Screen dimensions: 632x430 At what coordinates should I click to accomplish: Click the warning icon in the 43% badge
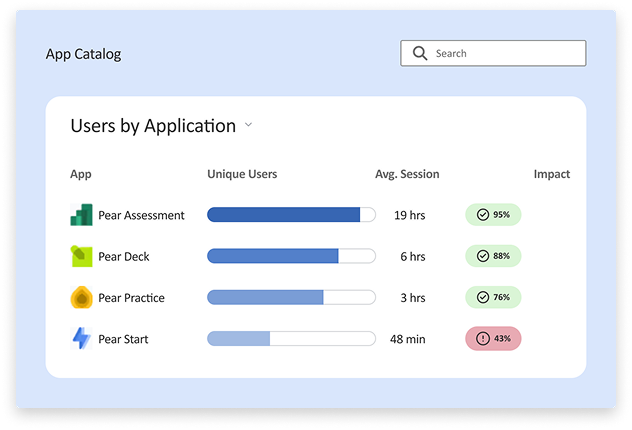(x=483, y=339)
